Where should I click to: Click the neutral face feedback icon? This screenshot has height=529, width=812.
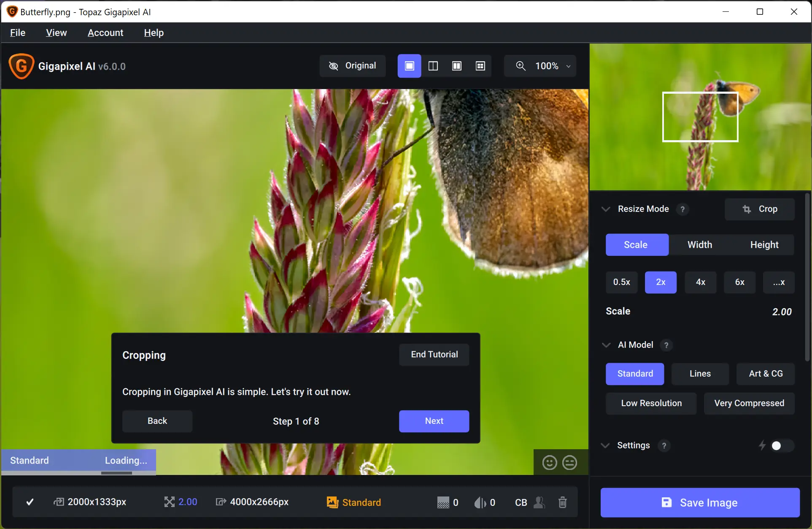[x=569, y=463]
